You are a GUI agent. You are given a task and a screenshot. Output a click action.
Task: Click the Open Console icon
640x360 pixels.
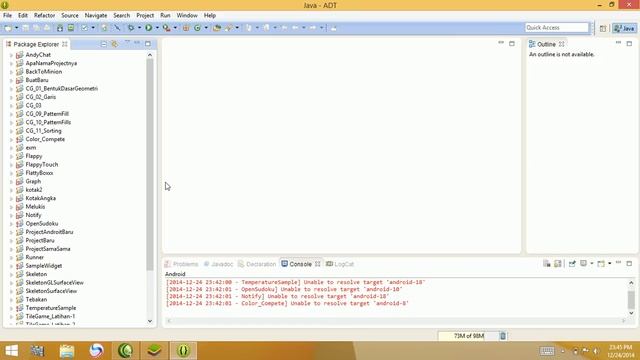(x=601, y=264)
